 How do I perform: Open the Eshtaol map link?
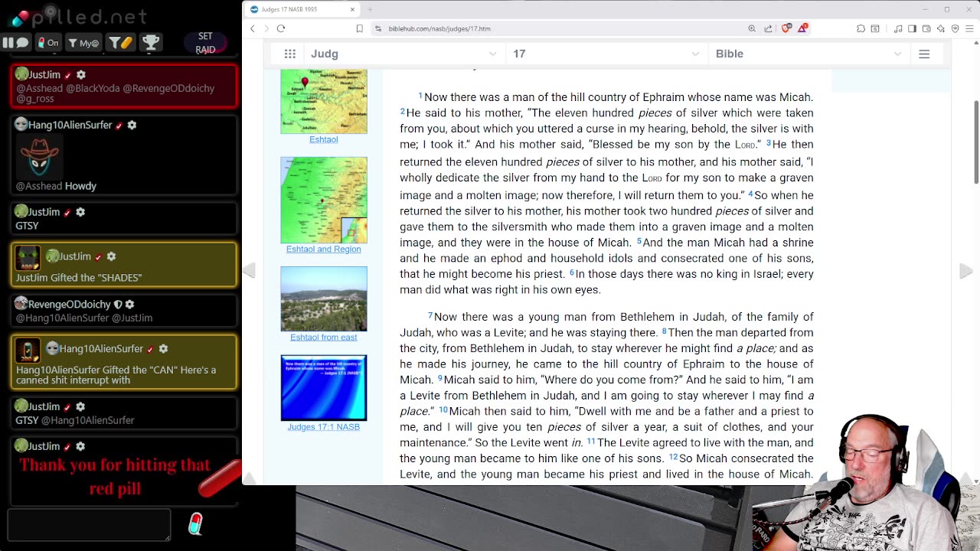pos(323,139)
